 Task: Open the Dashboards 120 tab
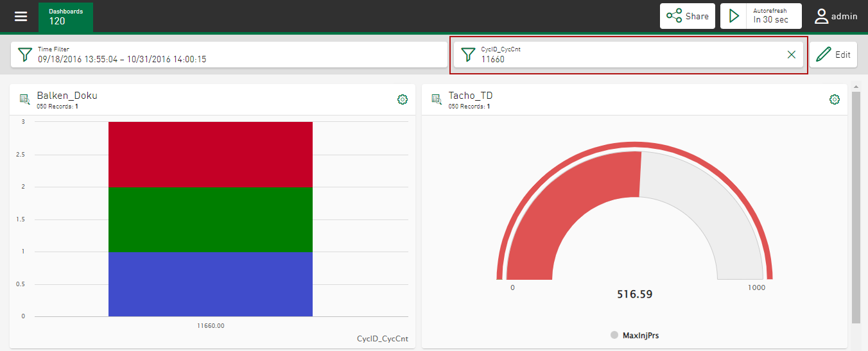[66, 17]
